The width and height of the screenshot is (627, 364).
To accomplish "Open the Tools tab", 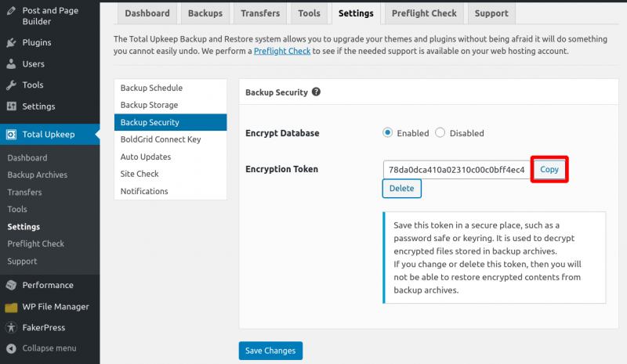I will click(309, 13).
